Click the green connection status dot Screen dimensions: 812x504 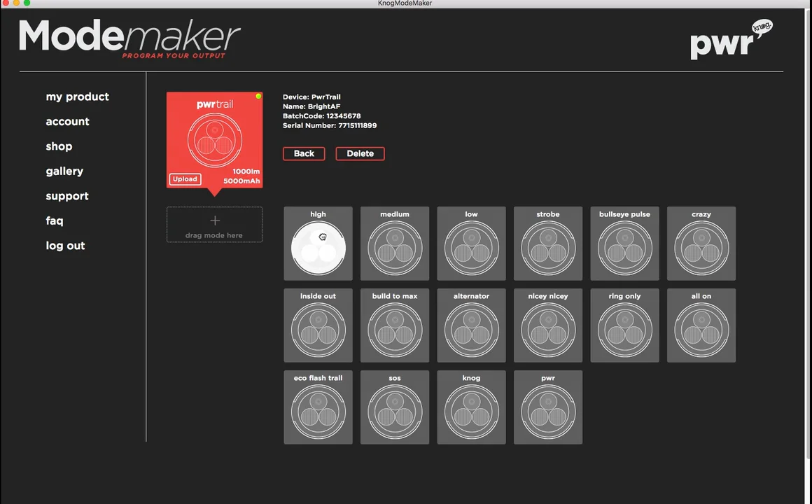coord(258,97)
